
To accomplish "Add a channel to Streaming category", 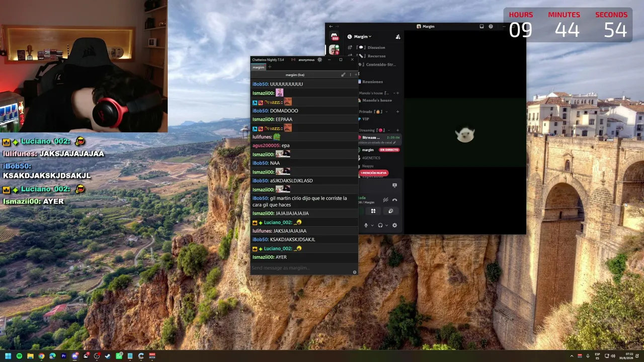I will (397, 130).
